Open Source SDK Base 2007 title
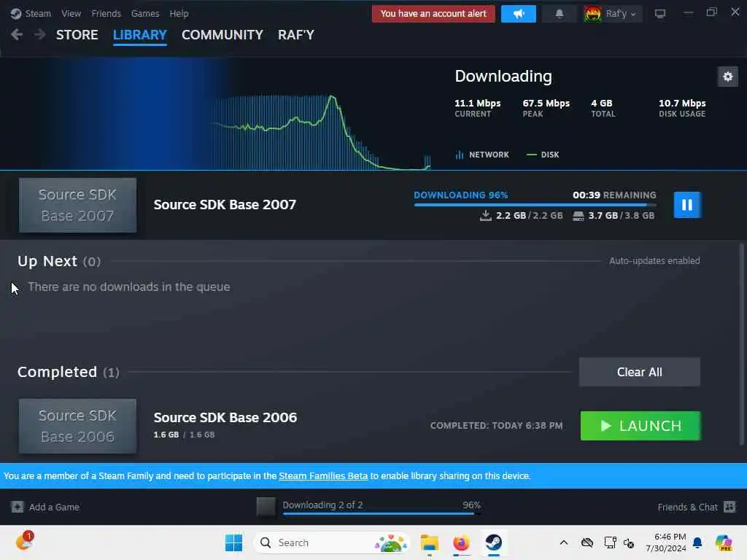The height and width of the screenshot is (560, 747). point(225,205)
